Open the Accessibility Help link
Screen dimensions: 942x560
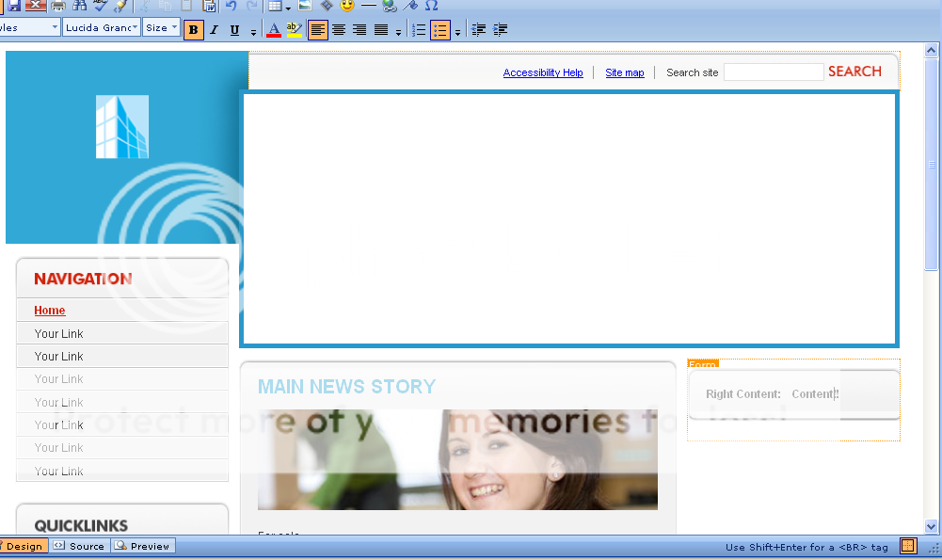pyautogui.click(x=543, y=72)
